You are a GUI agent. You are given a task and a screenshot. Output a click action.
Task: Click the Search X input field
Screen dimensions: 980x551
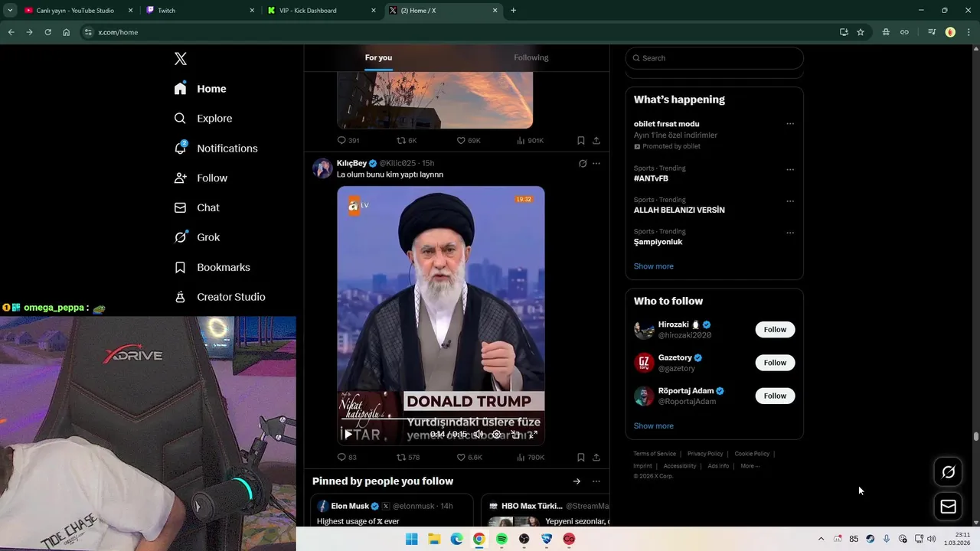(714, 58)
